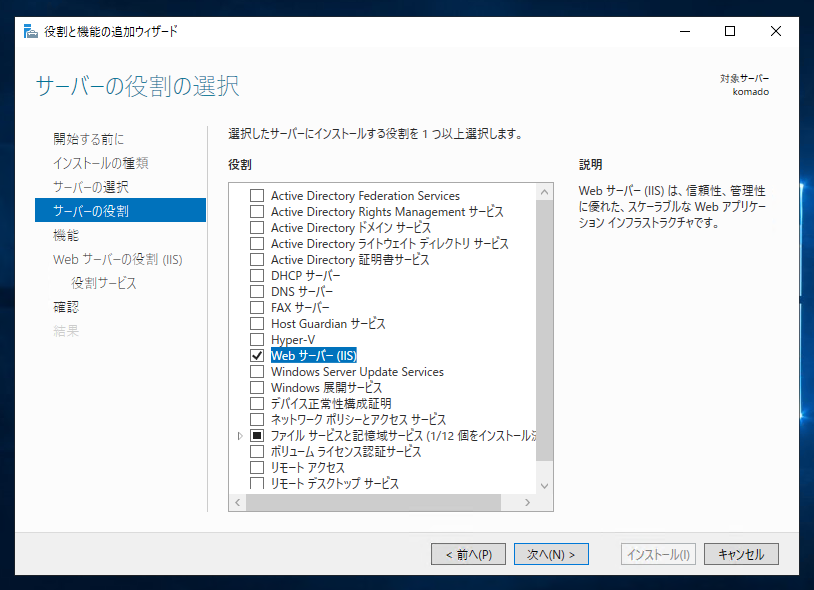
Task: Check Windows Server Update Services checkbox
Action: click(x=257, y=372)
